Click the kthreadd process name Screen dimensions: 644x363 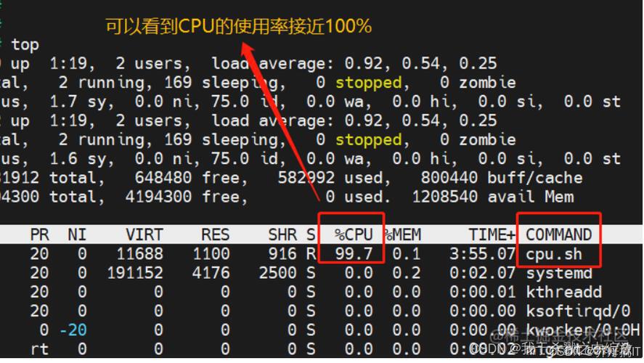pyautogui.click(x=563, y=292)
